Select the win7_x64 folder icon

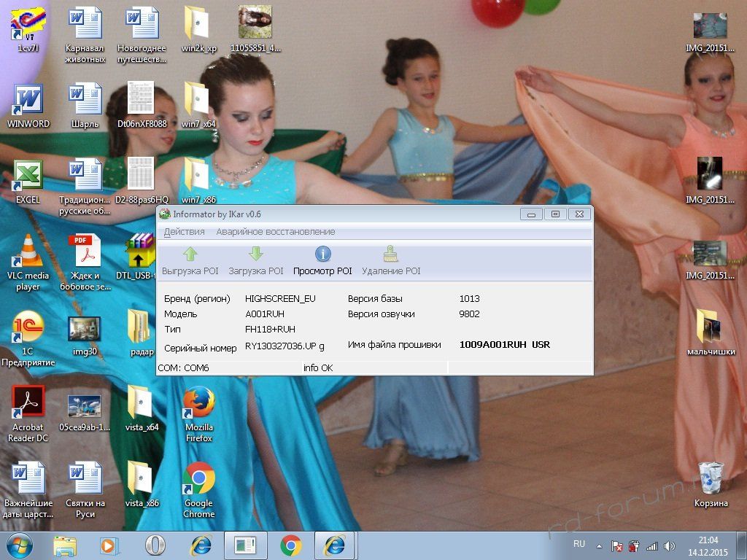tap(198, 106)
